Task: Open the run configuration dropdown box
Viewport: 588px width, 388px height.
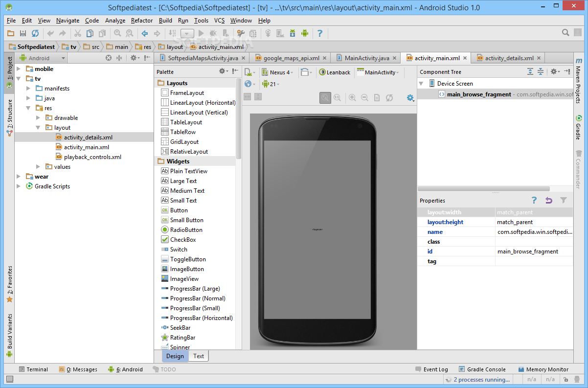Action: tap(187, 33)
